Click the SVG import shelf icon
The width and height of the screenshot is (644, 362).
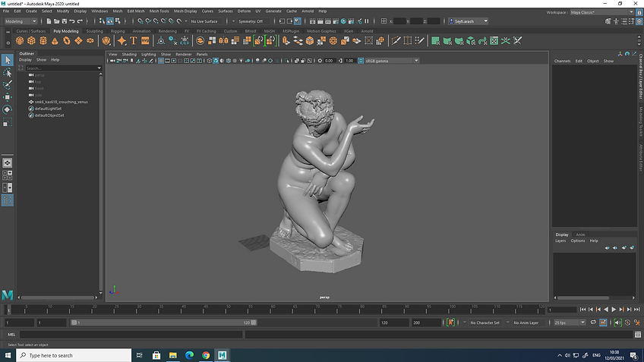145,41
